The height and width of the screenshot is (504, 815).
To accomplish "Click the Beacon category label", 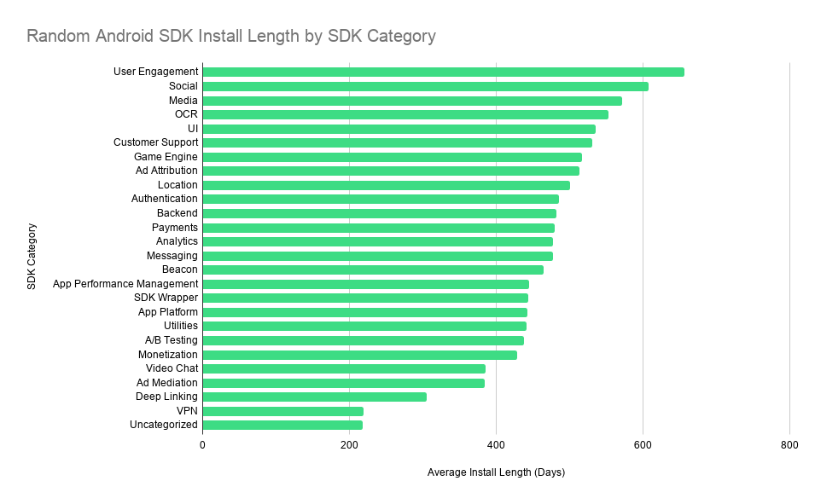I will tap(180, 269).
